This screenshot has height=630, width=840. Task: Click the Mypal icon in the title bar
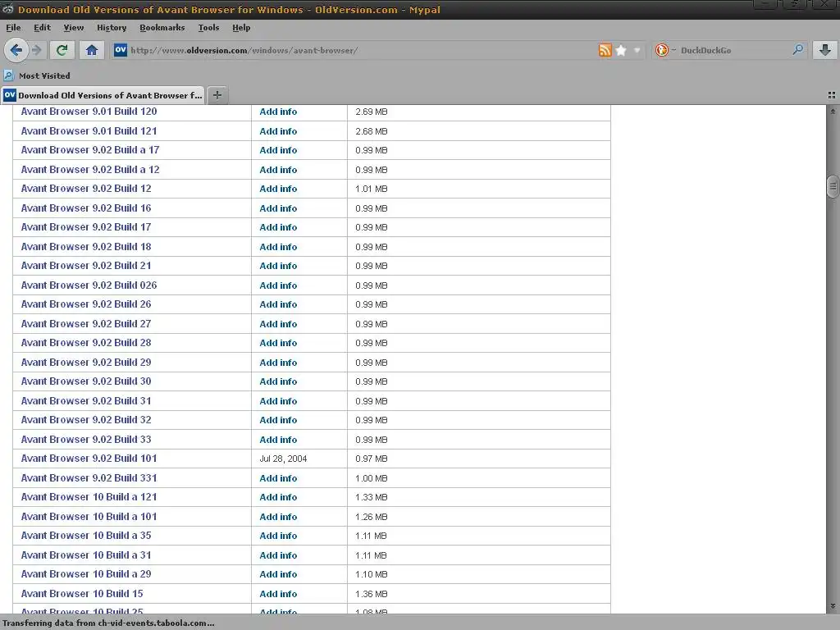[8, 9]
